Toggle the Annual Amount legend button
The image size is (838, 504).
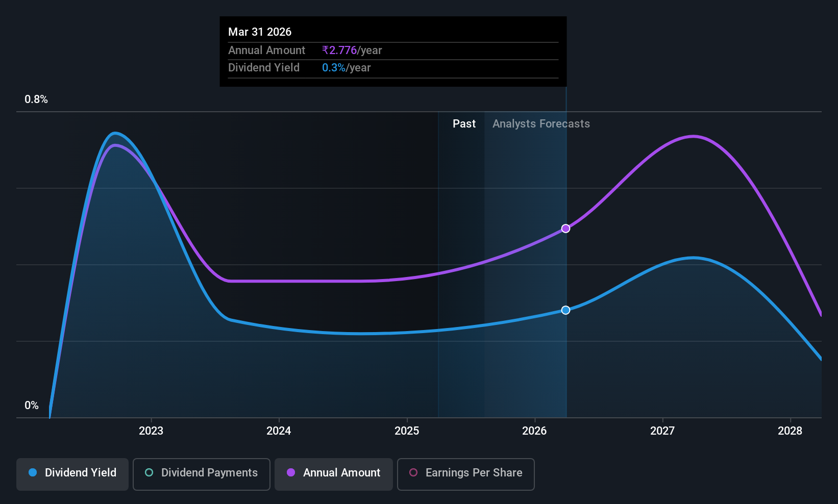click(x=334, y=474)
